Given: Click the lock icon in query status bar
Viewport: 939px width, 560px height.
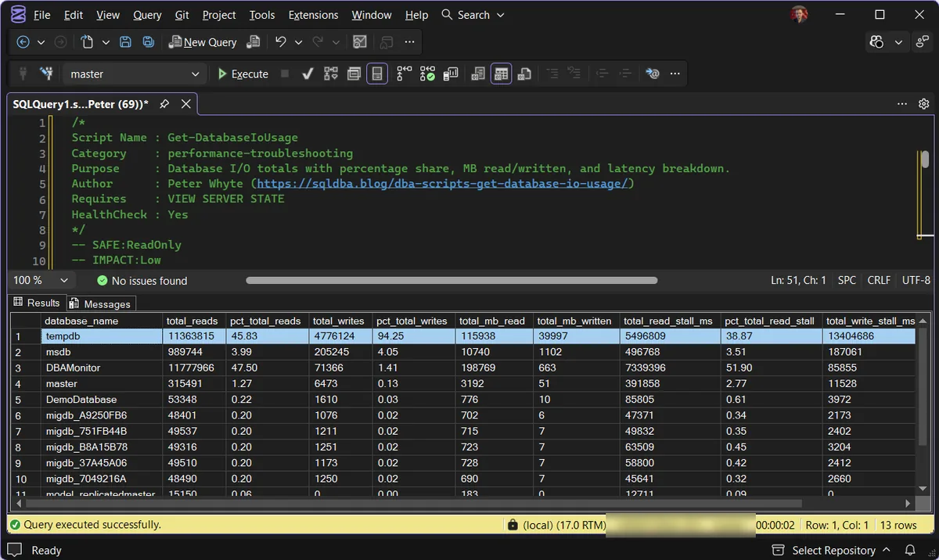Looking at the screenshot, I should click(x=513, y=525).
